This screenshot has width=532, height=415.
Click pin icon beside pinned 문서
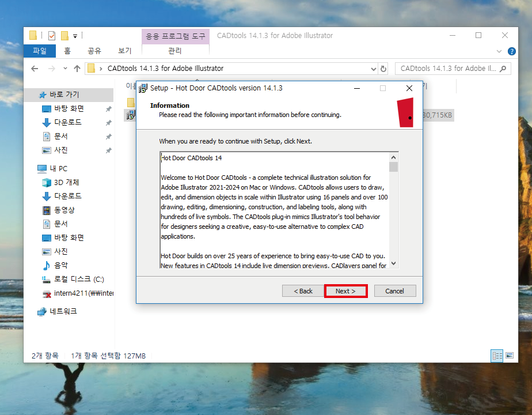(x=109, y=137)
